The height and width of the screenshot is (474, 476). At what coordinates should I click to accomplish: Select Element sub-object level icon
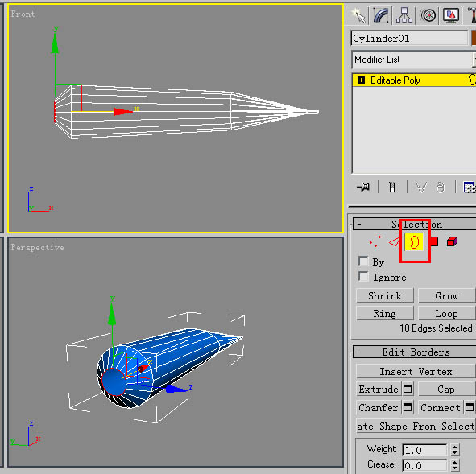452,241
